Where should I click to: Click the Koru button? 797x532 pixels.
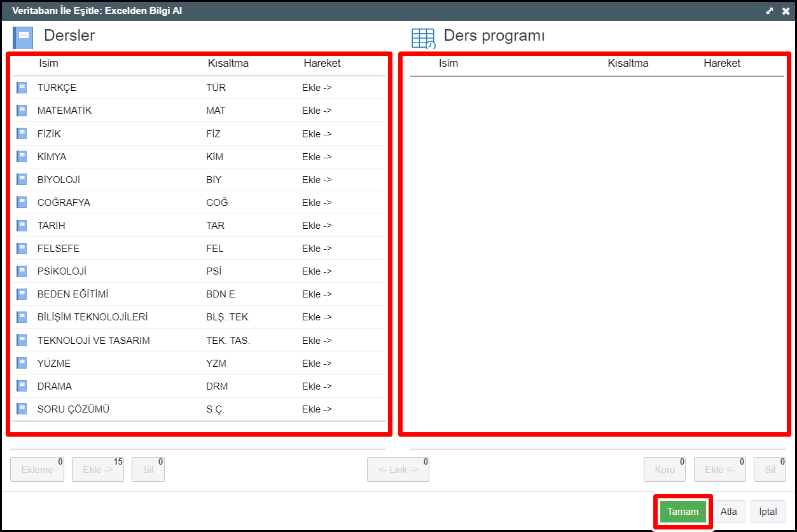[x=665, y=469]
